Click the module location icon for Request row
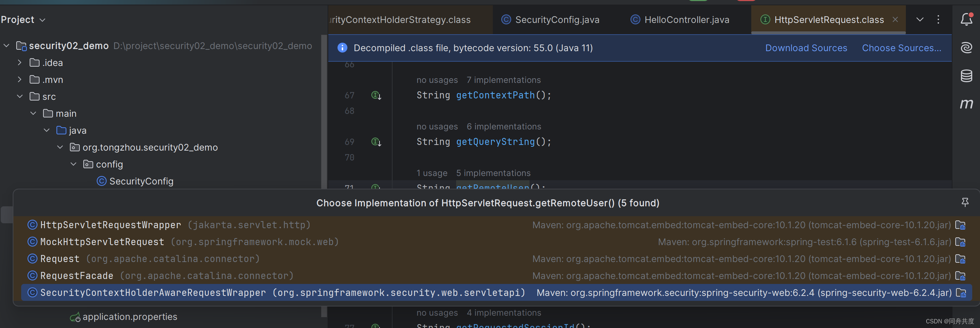Image resolution: width=980 pixels, height=328 pixels. click(960, 259)
